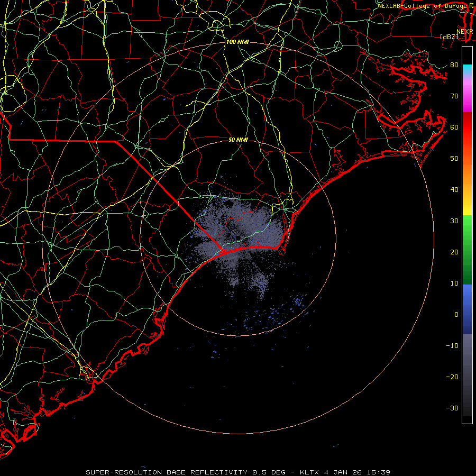The height and width of the screenshot is (476, 476).
Task: Click the -20 value on color scale
Action: (x=452, y=377)
